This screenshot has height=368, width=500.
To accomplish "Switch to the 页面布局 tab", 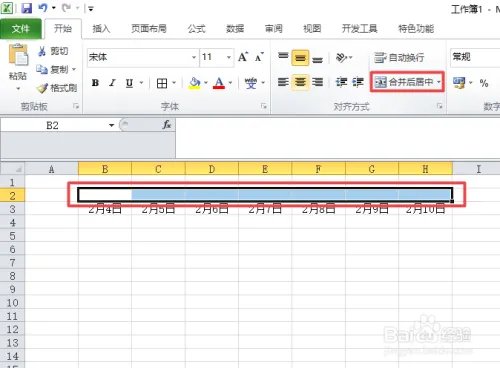I will tap(149, 29).
